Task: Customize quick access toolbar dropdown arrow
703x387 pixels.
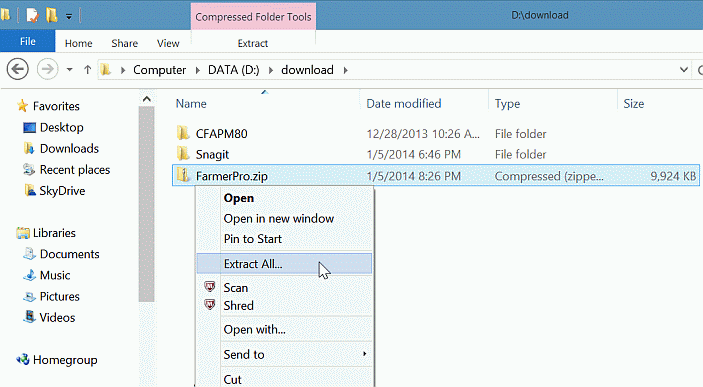Action: tap(69, 17)
